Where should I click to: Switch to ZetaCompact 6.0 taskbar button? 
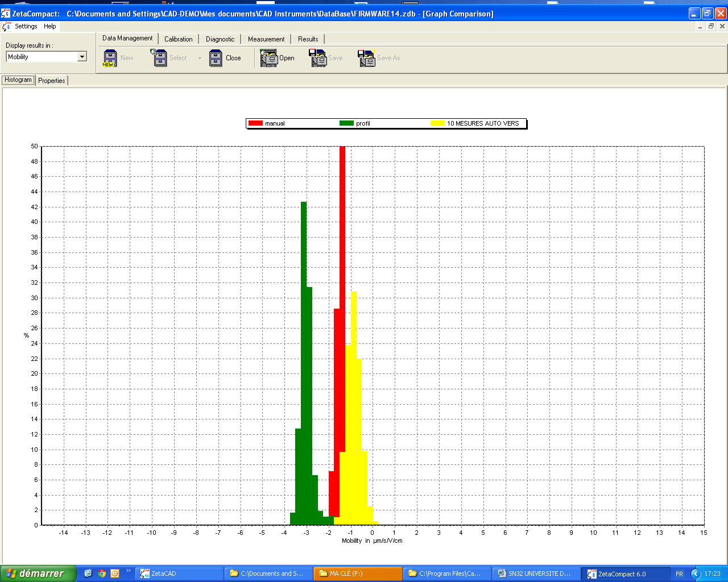tap(625, 574)
